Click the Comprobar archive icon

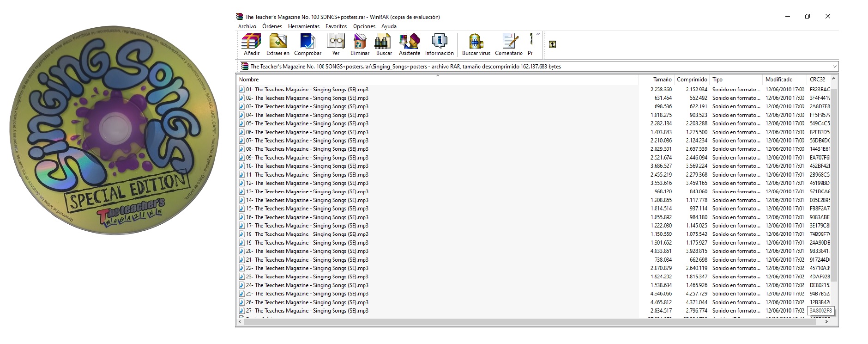tap(307, 41)
